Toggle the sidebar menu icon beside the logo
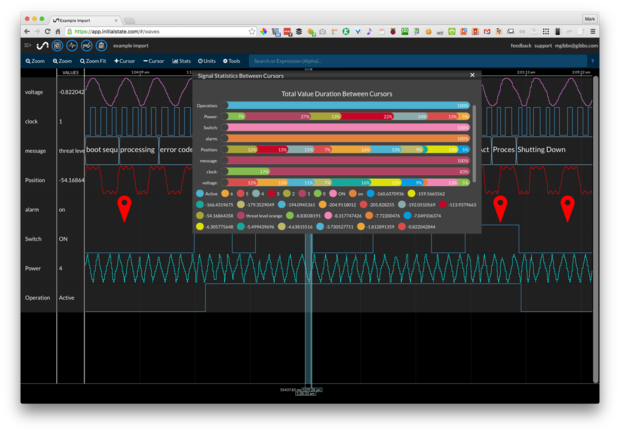The image size is (620, 433). tap(27, 45)
